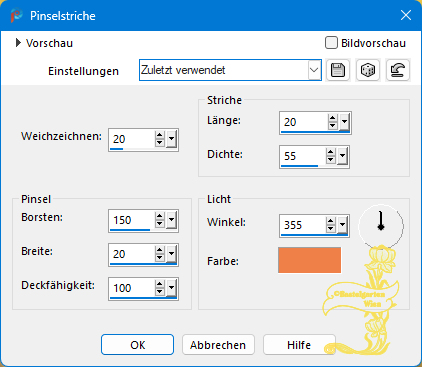422x367 pixels.
Task: Increase Länge with the up spinner arrow
Action: pos(332,118)
